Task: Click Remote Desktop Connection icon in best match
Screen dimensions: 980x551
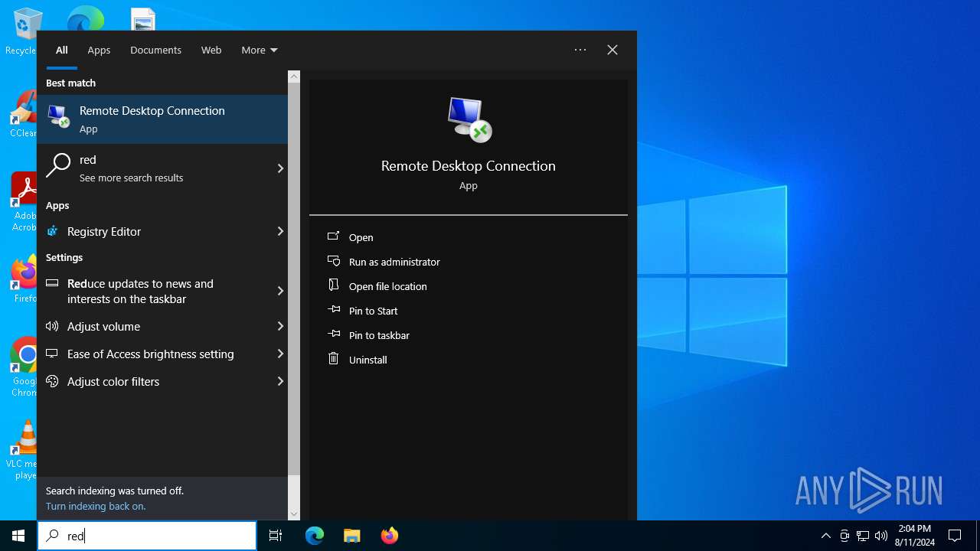Action: (x=58, y=116)
